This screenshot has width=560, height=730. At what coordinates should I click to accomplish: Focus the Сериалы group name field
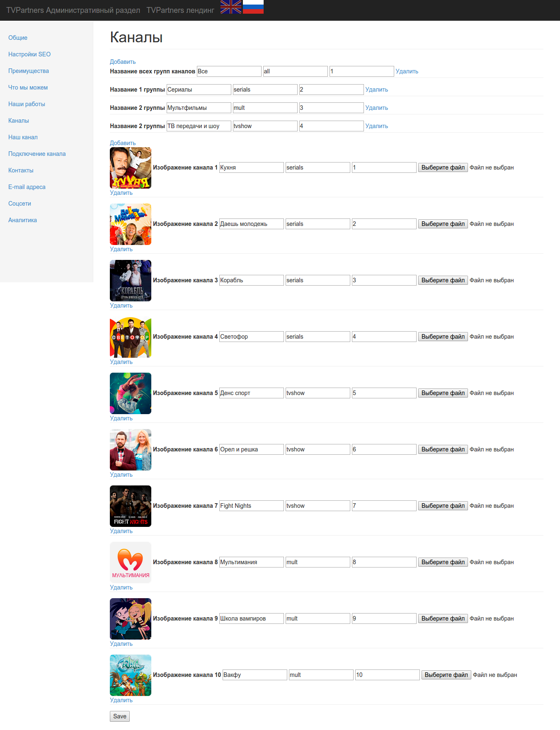point(199,90)
